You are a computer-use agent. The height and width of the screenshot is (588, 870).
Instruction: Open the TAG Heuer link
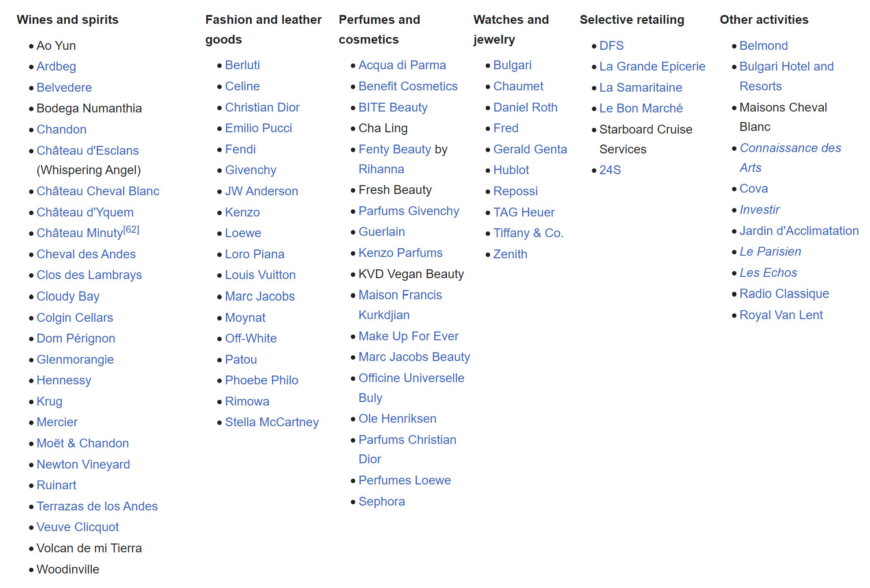point(524,212)
